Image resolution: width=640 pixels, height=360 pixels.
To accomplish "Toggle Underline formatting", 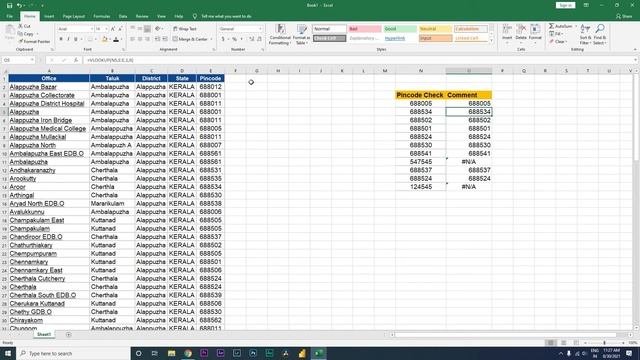I will [x=76, y=39].
